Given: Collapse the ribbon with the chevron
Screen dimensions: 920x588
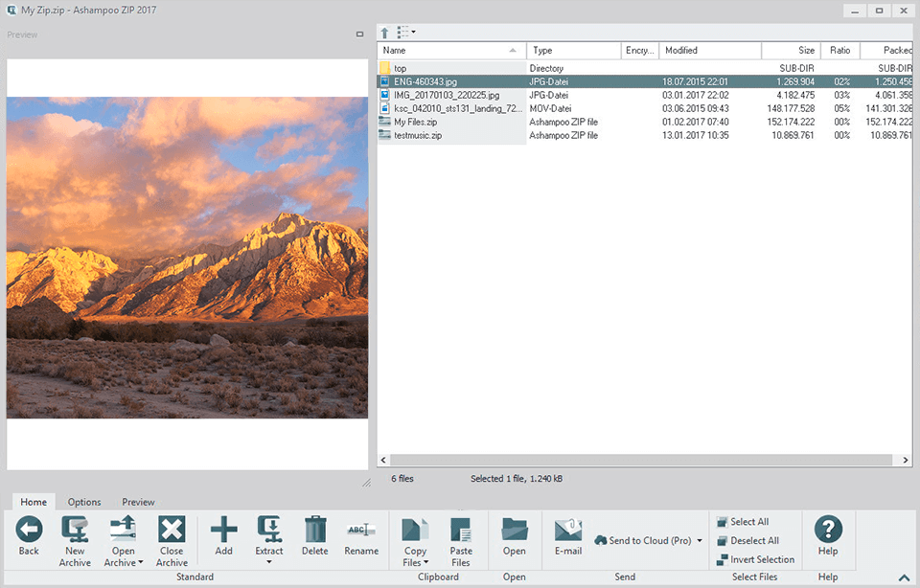Looking at the screenshot, I should (902, 576).
